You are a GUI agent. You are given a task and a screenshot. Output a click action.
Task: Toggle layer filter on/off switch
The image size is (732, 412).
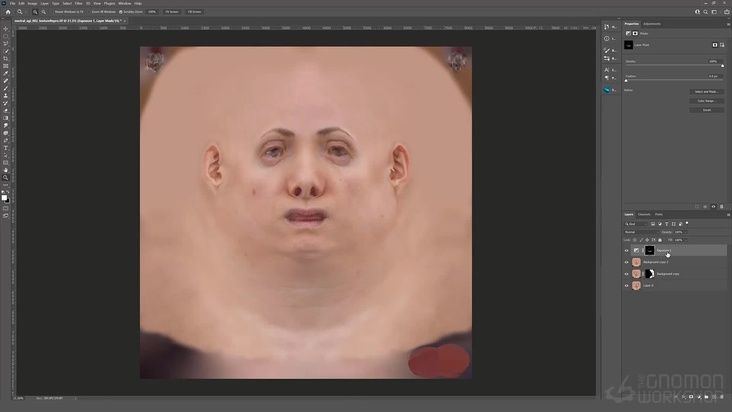[x=687, y=223]
